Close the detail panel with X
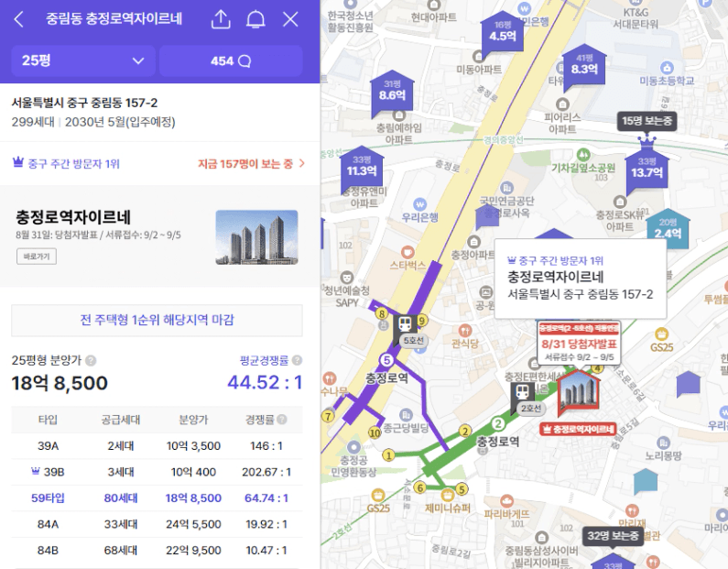This screenshot has height=569, width=728. tap(290, 19)
